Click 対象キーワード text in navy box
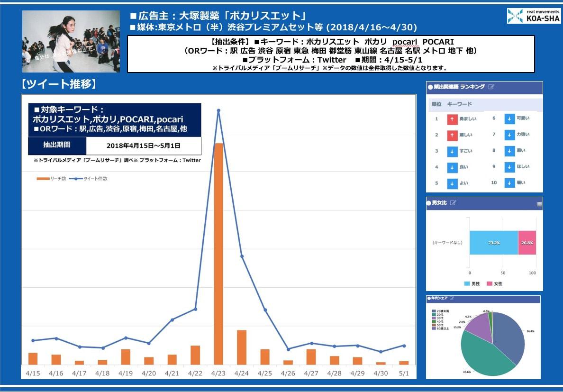563x392 pixels. click(x=69, y=109)
